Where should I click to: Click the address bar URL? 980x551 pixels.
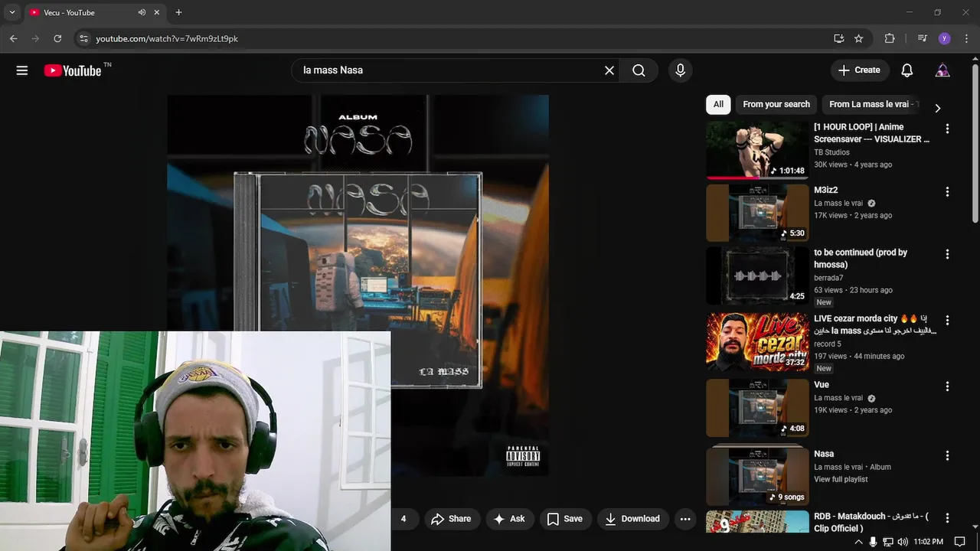[167, 38]
